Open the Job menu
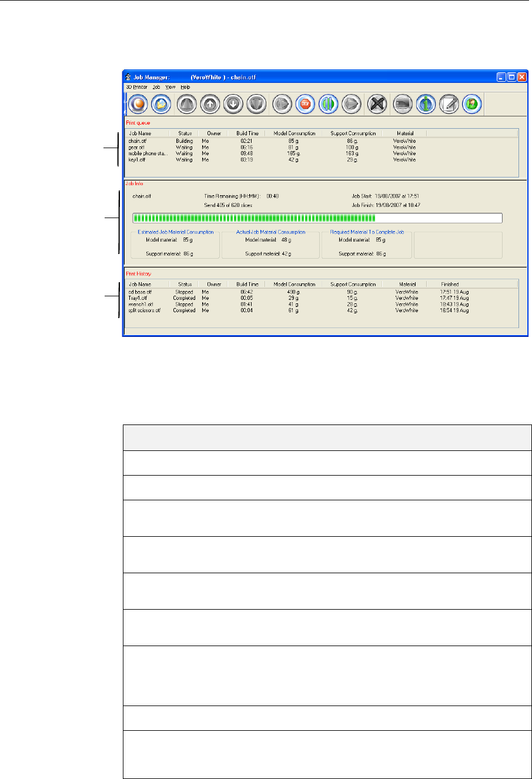 pos(156,87)
